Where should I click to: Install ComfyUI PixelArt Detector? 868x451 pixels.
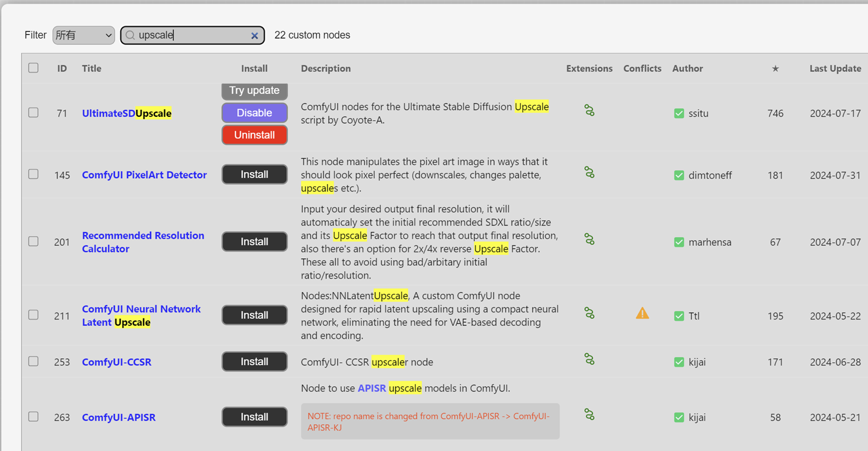255,174
